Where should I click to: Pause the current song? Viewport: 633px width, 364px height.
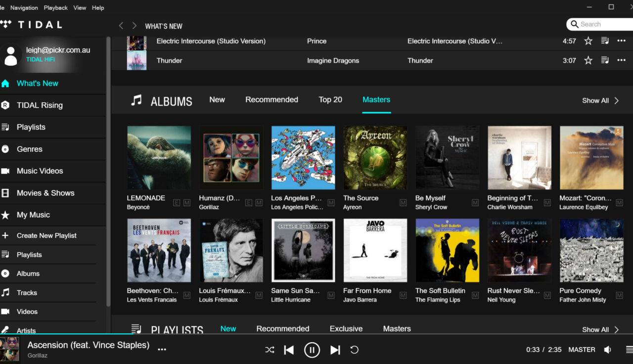point(312,350)
